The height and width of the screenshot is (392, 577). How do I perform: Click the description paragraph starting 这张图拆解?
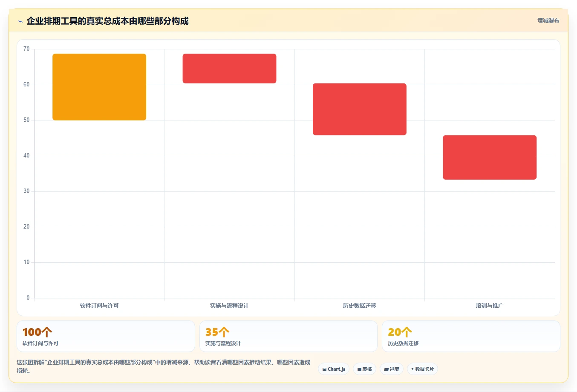point(163,366)
